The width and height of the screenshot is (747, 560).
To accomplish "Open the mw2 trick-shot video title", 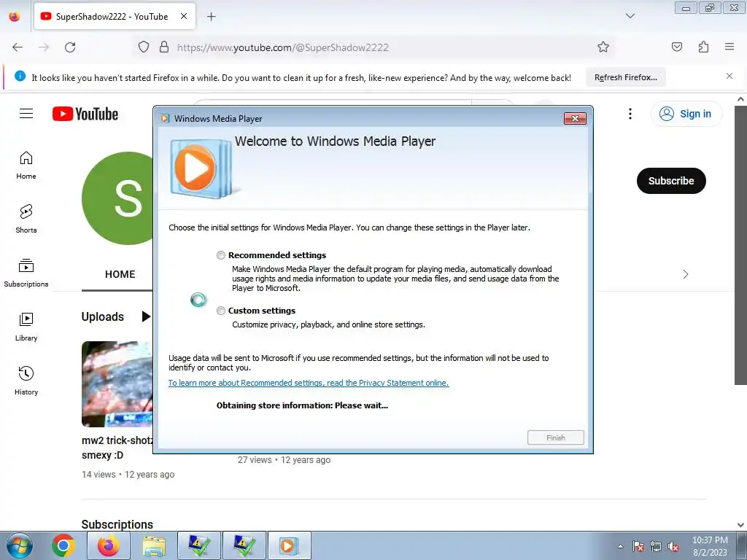I will 117,448.
